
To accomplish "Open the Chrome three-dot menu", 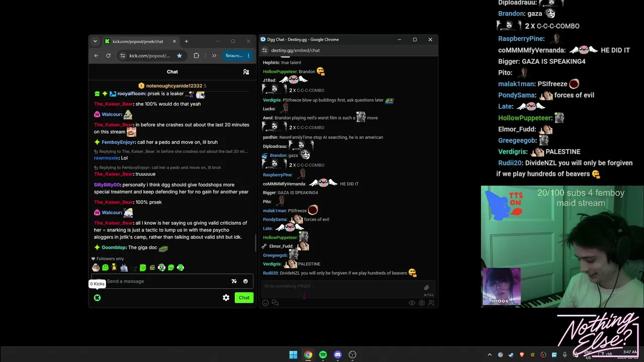I will pyautogui.click(x=248, y=55).
